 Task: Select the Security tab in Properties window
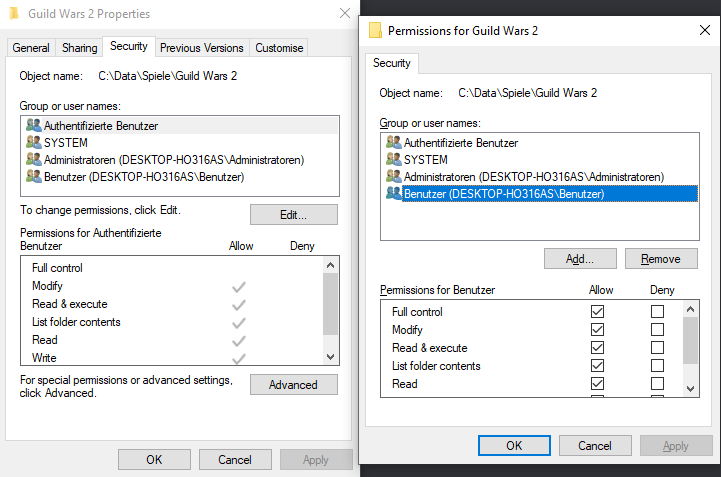tap(129, 46)
